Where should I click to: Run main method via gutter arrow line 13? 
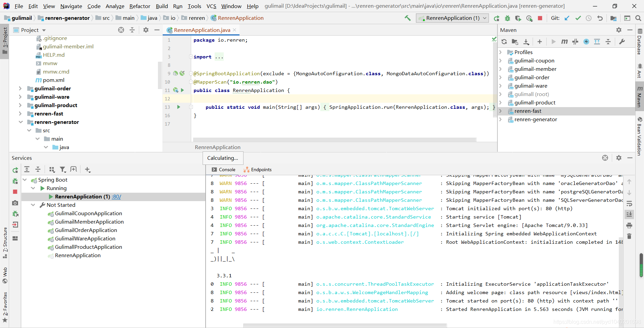point(178,107)
